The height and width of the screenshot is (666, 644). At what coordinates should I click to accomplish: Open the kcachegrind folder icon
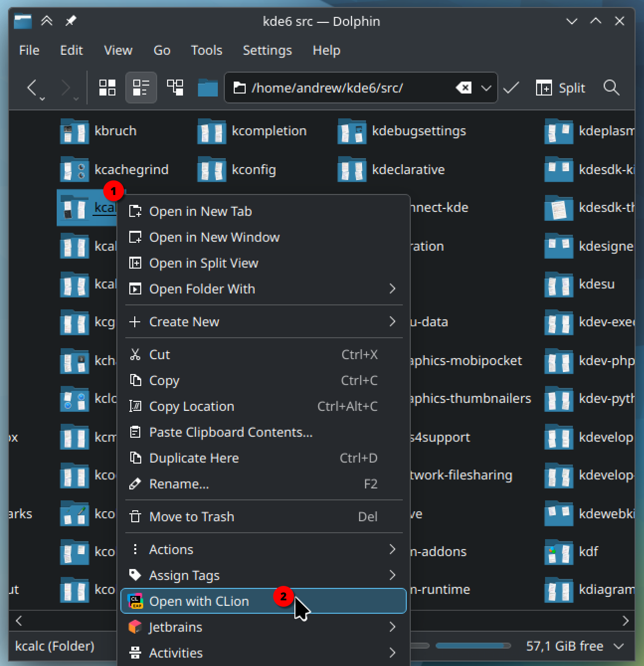coord(74,170)
